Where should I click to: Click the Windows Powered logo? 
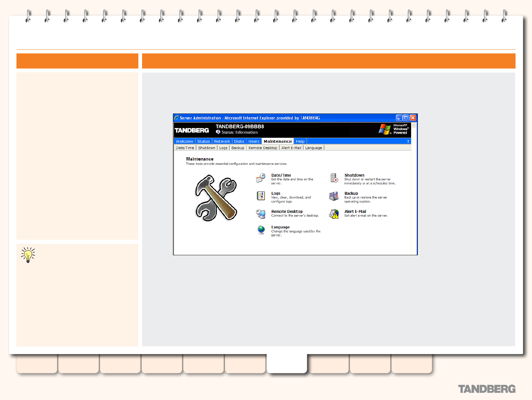pos(394,129)
